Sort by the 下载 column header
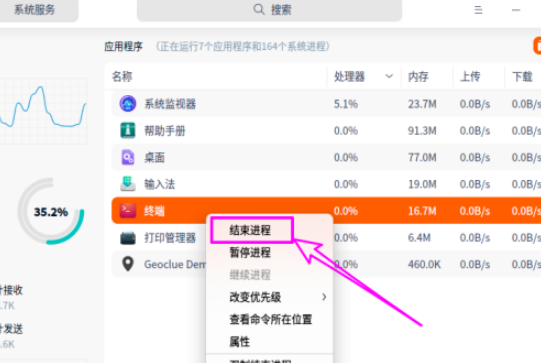The width and height of the screenshot is (541, 363). [x=522, y=76]
